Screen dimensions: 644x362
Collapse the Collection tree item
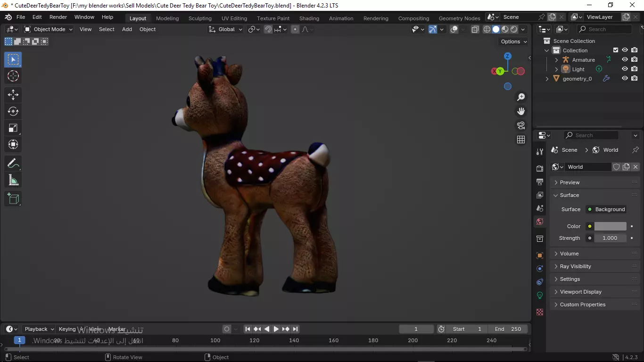(547, 50)
